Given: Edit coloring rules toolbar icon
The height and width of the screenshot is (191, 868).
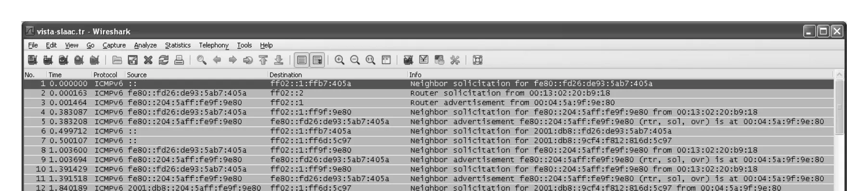Looking at the screenshot, I should 439,60.
